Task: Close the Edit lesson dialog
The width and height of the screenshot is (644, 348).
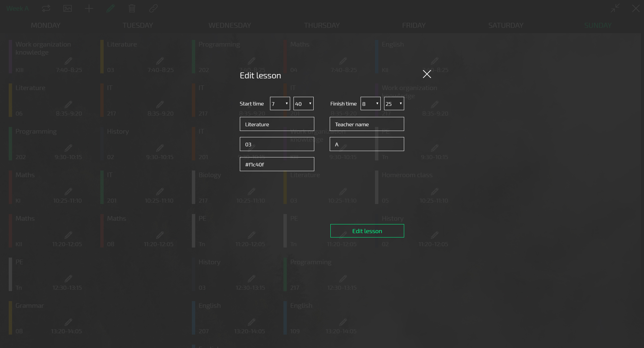Action: pyautogui.click(x=427, y=74)
